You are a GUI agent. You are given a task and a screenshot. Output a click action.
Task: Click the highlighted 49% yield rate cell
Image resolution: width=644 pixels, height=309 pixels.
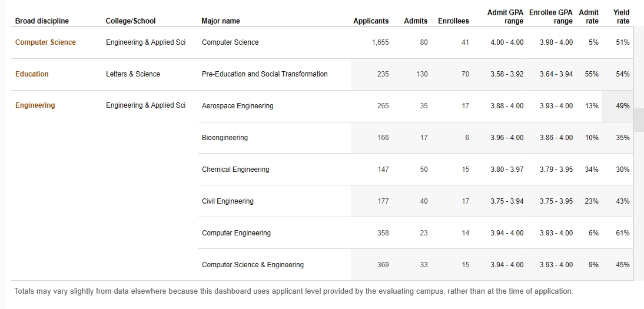pos(622,106)
